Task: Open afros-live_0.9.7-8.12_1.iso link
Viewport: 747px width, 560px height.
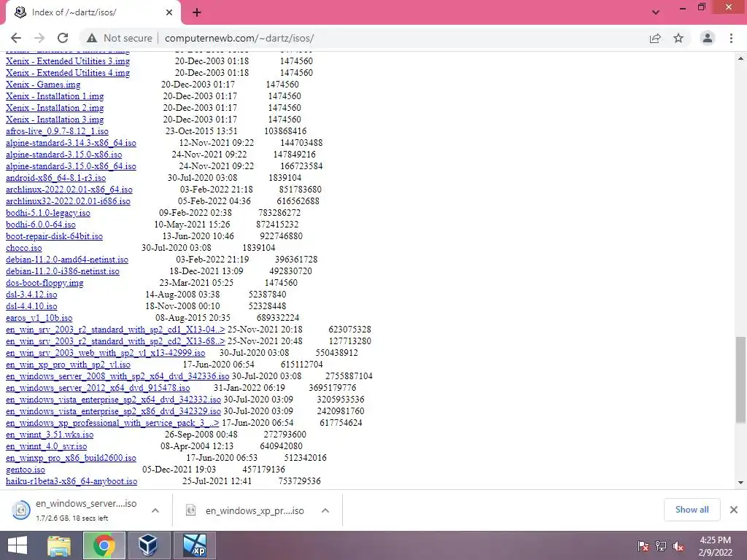Action: coord(57,131)
